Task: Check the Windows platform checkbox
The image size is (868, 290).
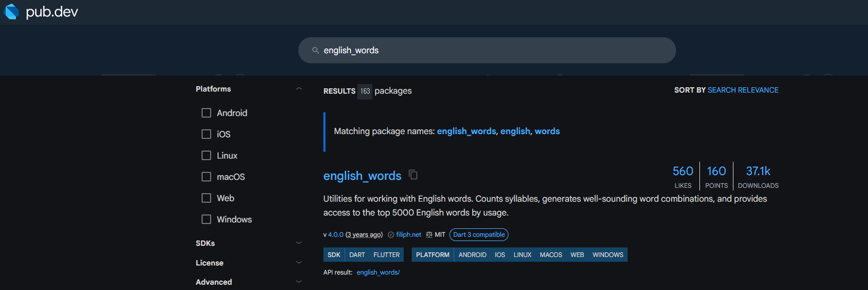Action: click(206, 219)
